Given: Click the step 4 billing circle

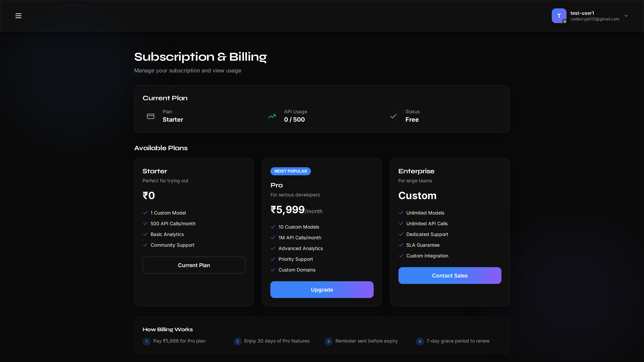Looking at the screenshot, I should [x=420, y=341].
